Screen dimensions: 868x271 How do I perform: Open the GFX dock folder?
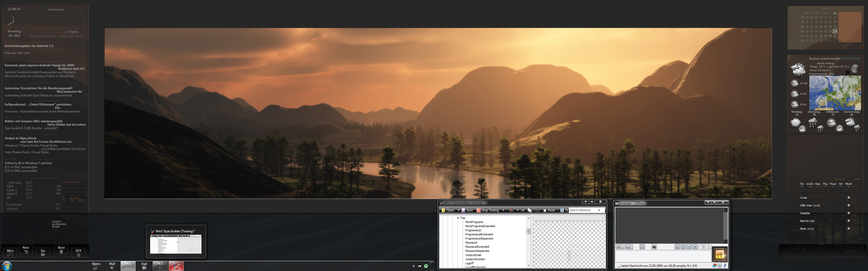coord(78,253)
